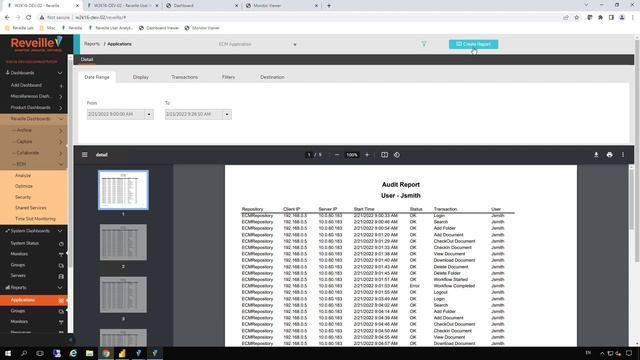Zoom in the PDF with plus icon

[367, 155]
